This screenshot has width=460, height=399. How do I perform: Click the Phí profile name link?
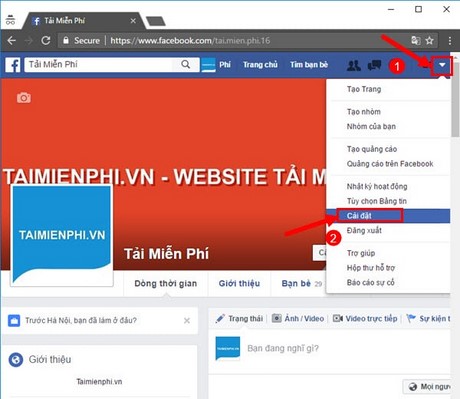(225, 65)
